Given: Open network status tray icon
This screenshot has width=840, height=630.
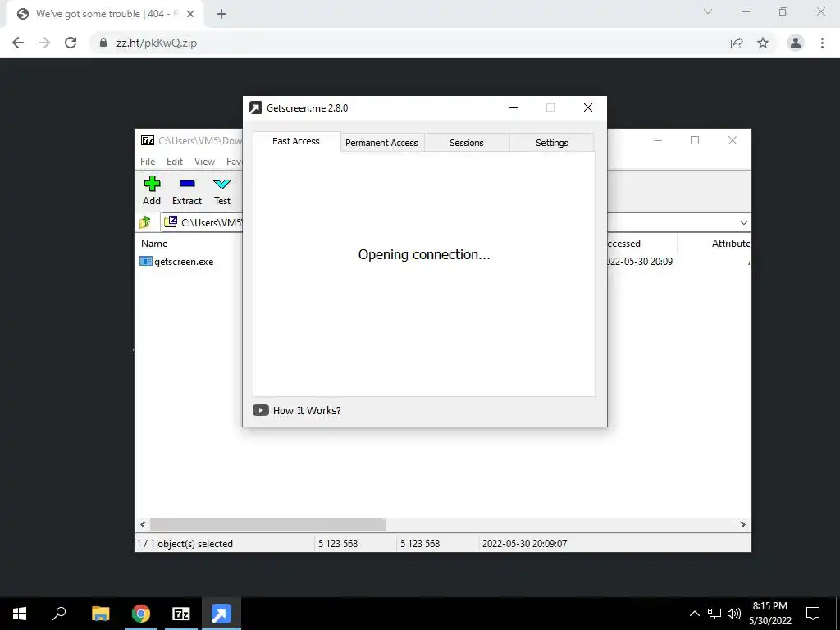Looking at the screenshot, I should (x=714, y=614).
